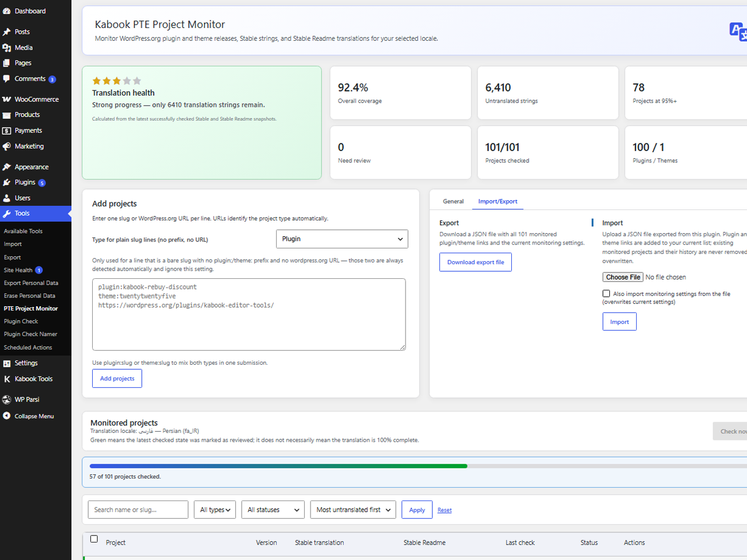Click the translation health star rating
Screen dimensions: 747x560
(117, 81)
